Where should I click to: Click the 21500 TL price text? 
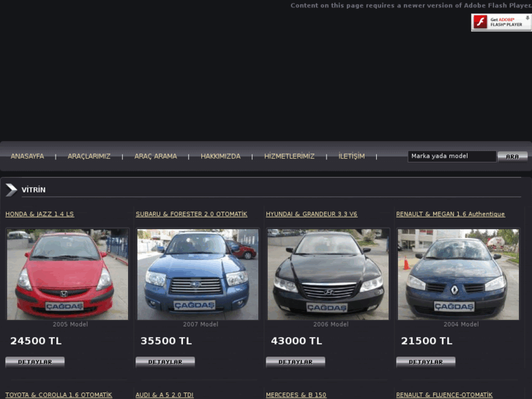tap(427, 341)
